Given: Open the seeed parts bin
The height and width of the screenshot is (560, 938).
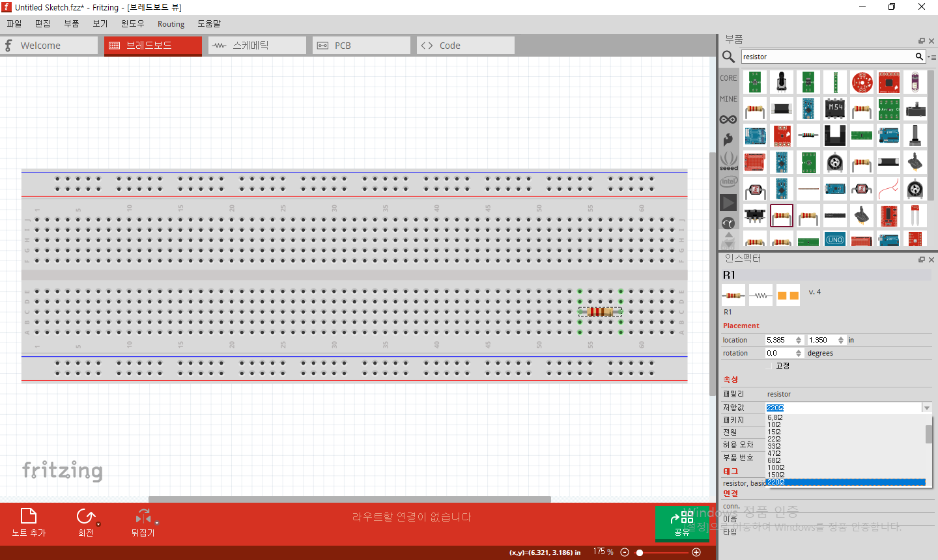Looking at the screenshot, I should pos(728,161).
